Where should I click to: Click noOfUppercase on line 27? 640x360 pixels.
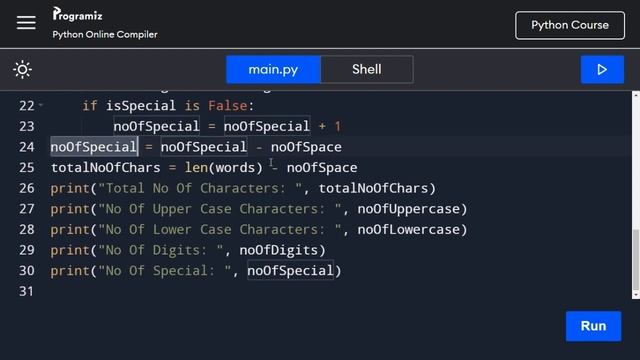point(409,209)
